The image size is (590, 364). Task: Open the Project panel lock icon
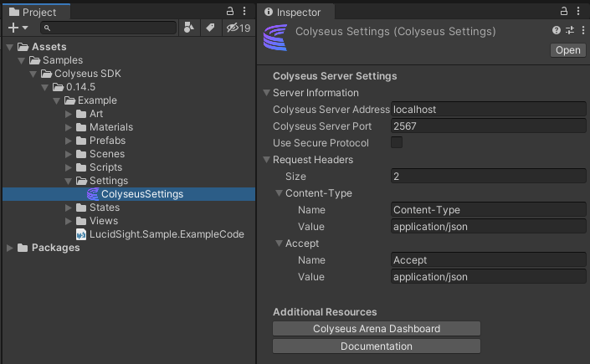[230, 11]
